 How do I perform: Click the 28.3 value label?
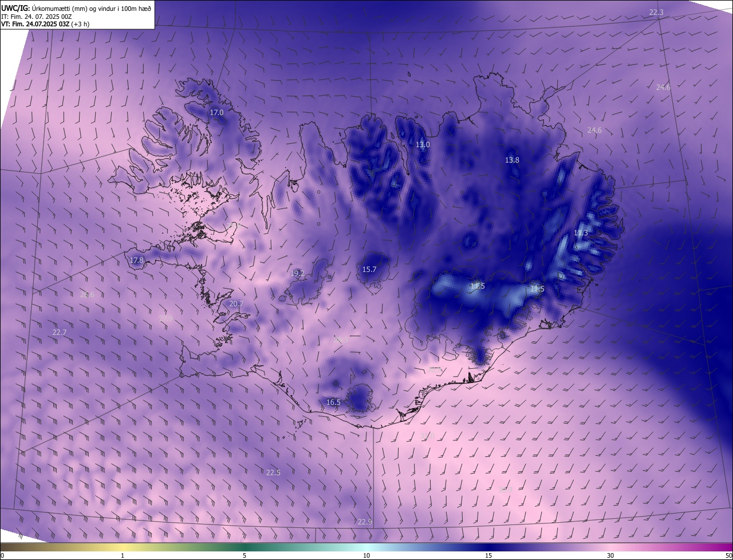tap(341, 340)
